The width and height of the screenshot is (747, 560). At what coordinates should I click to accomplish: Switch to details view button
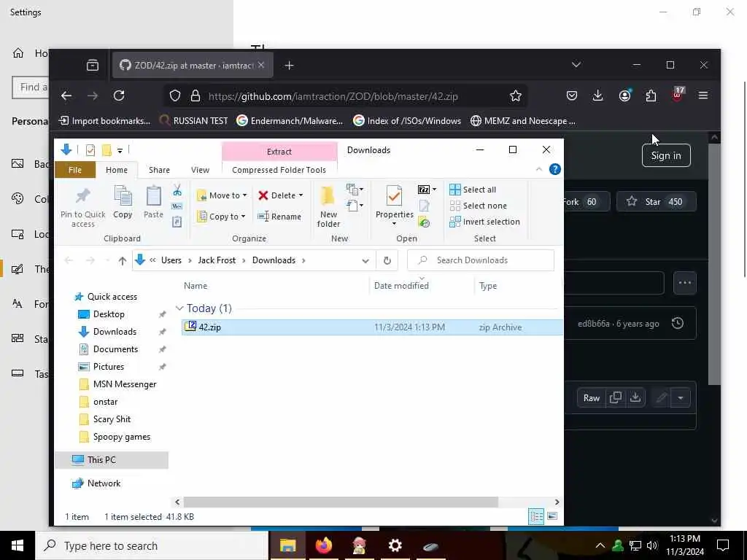[536, 516]
